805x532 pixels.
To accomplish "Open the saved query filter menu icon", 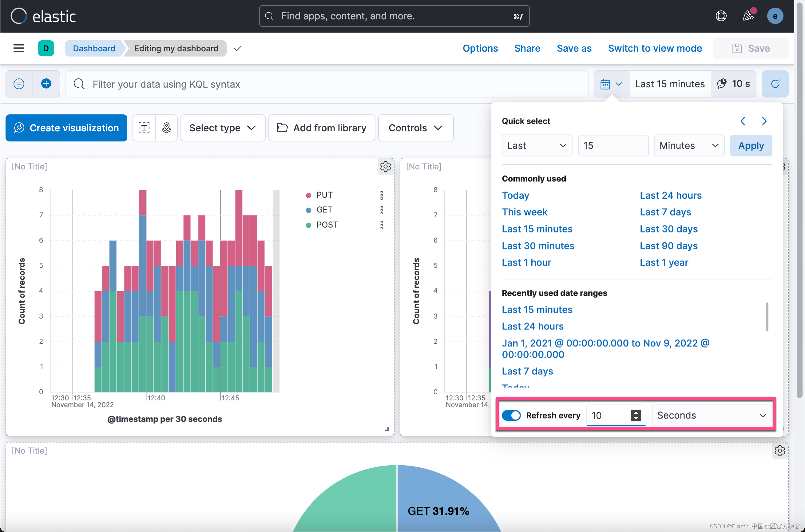I will tap(19, 84).
